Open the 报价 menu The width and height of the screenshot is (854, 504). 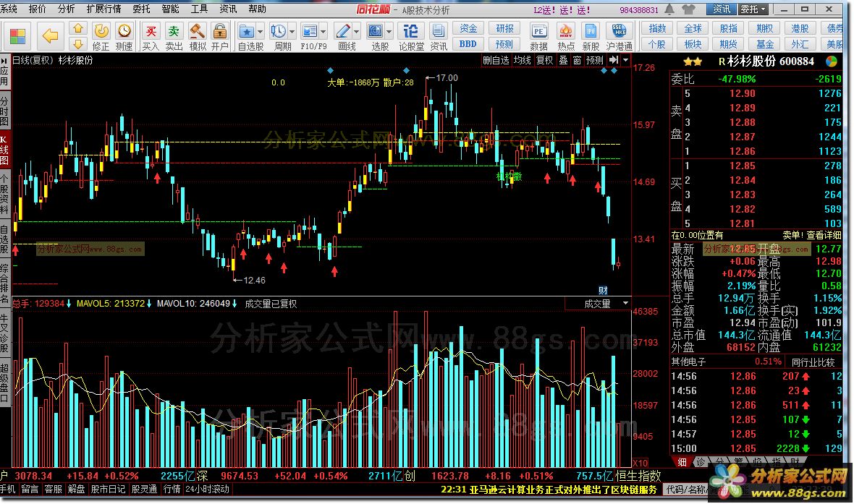pos(38,9)
